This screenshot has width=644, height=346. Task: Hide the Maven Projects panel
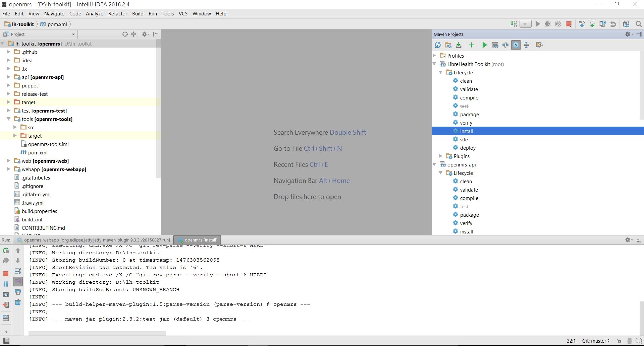coord(639,34)
